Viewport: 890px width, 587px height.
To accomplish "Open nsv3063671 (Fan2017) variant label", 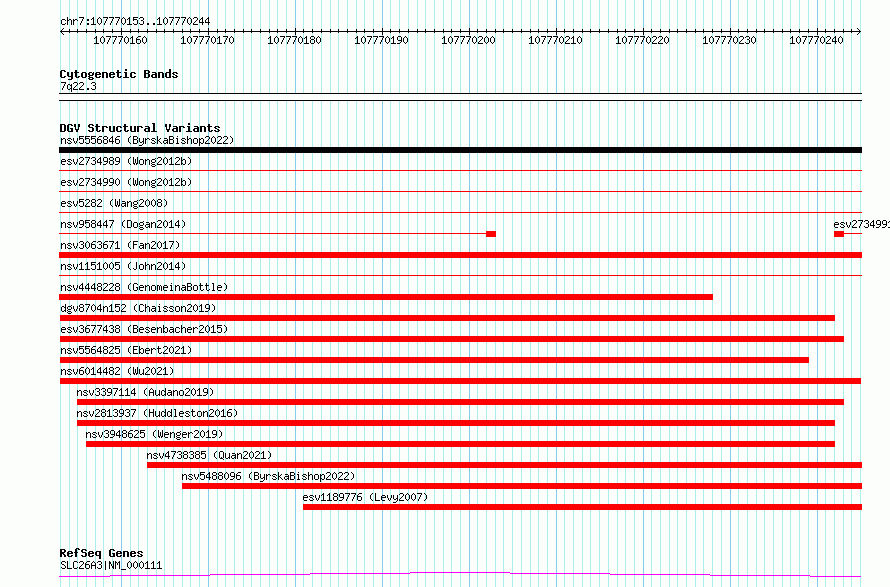I will tap(120, 245).
